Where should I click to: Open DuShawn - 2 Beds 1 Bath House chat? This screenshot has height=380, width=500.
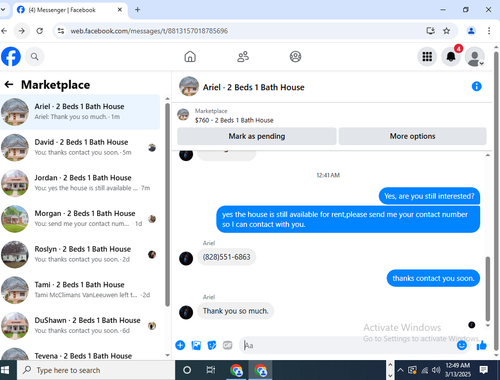pos(80,326)
